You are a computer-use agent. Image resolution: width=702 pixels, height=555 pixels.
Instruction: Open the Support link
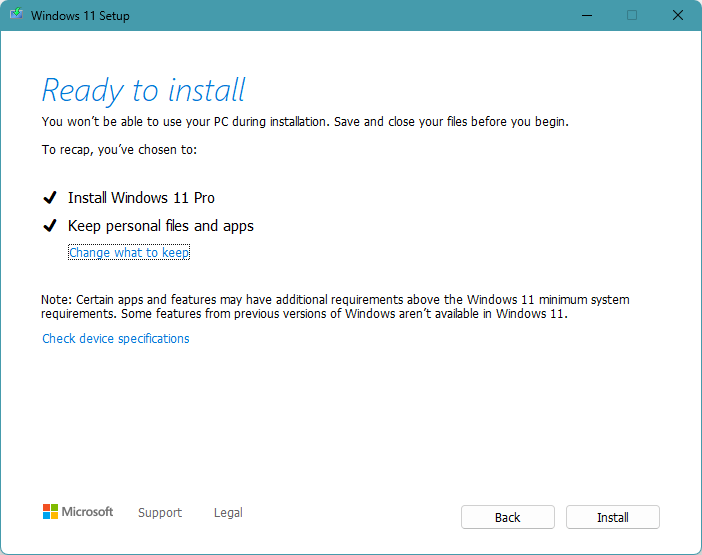pos(160,512)
